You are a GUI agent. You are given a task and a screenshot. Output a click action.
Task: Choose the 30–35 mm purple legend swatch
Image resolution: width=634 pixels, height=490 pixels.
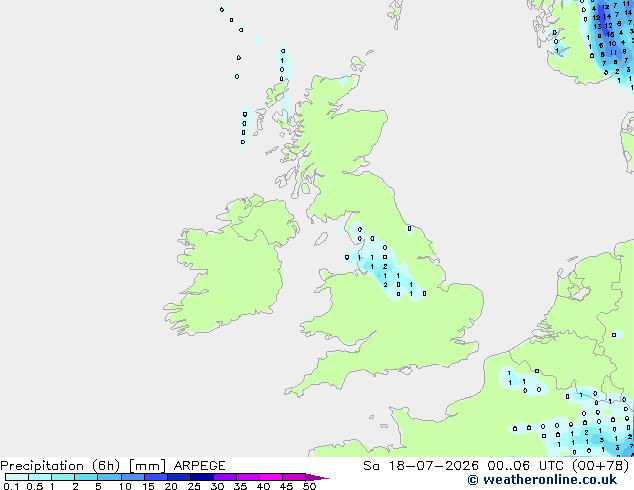[225, 477]
